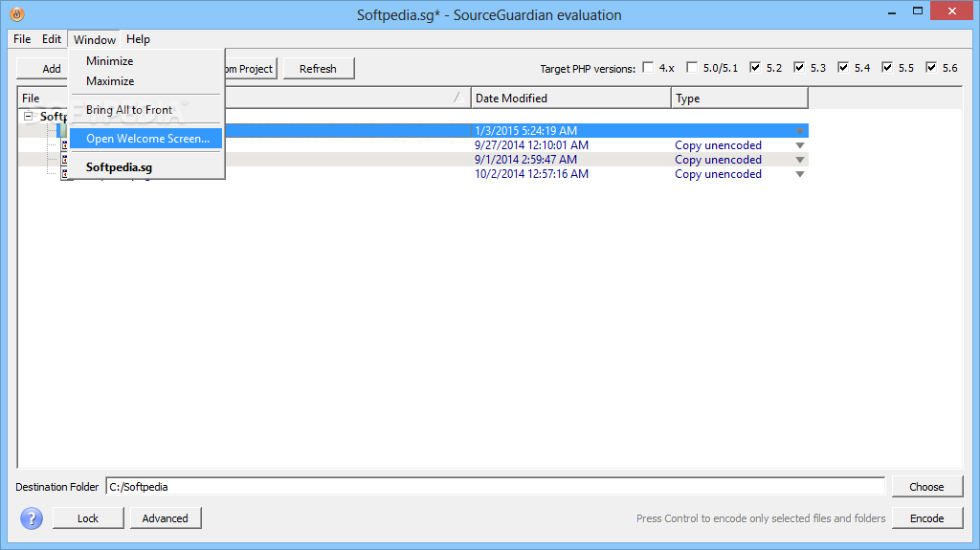
Task: Click the Refresh button
Action: coord(318,69)
